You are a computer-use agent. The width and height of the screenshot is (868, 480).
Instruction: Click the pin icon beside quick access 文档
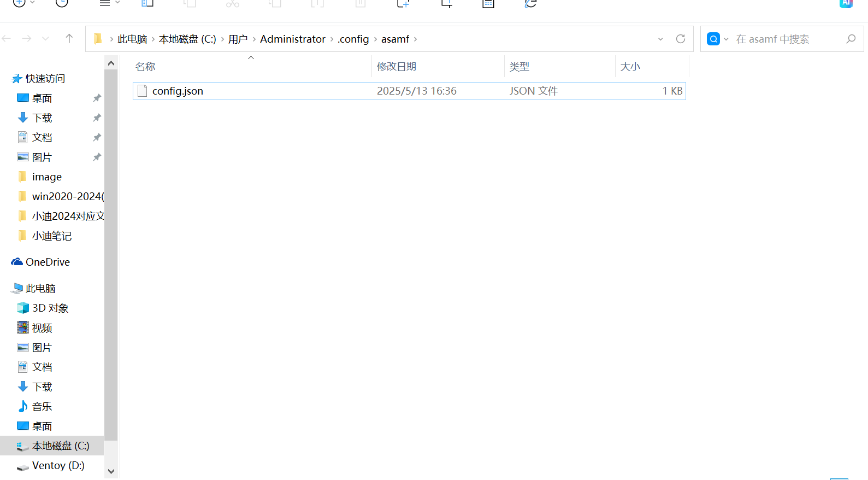point(97,138)
